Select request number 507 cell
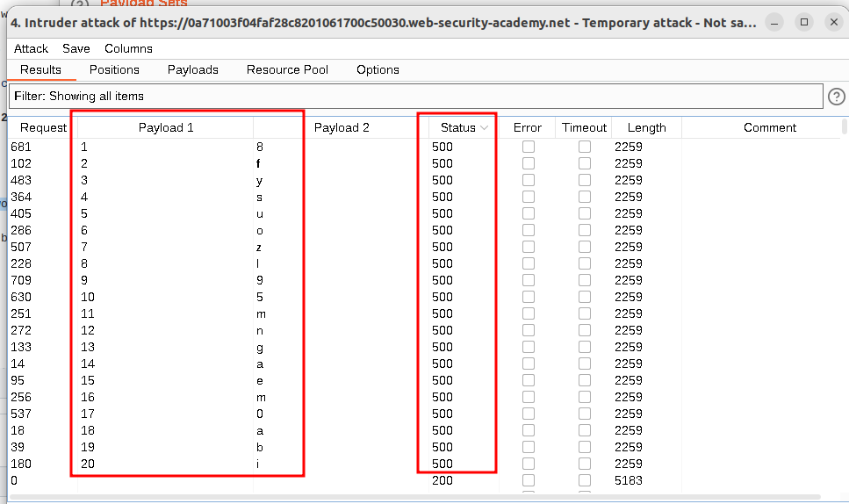This screenshot has height=504, width=849. [x=21, y=247]
